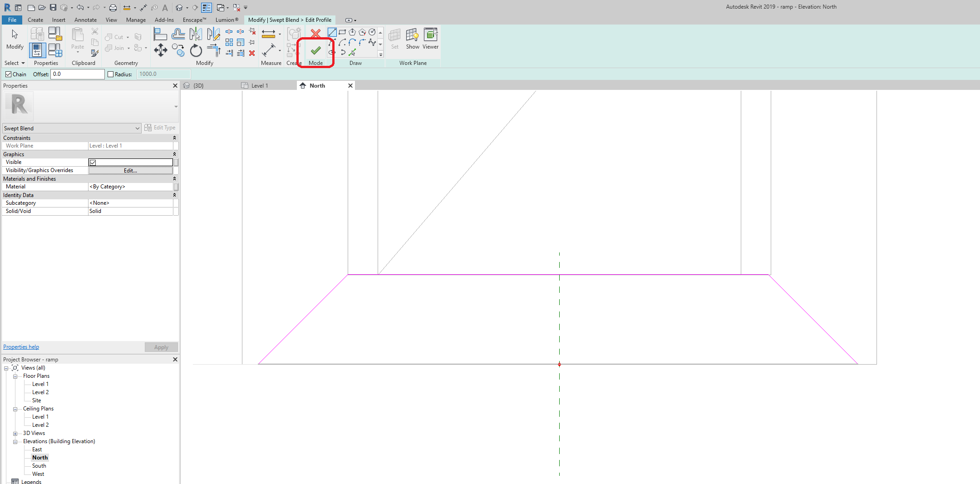The width and height of the screenshot is (980, 484).
Task: Select the Inscribed Polygon draw tool
Action: pyautogui.click(x=352, y=32)
